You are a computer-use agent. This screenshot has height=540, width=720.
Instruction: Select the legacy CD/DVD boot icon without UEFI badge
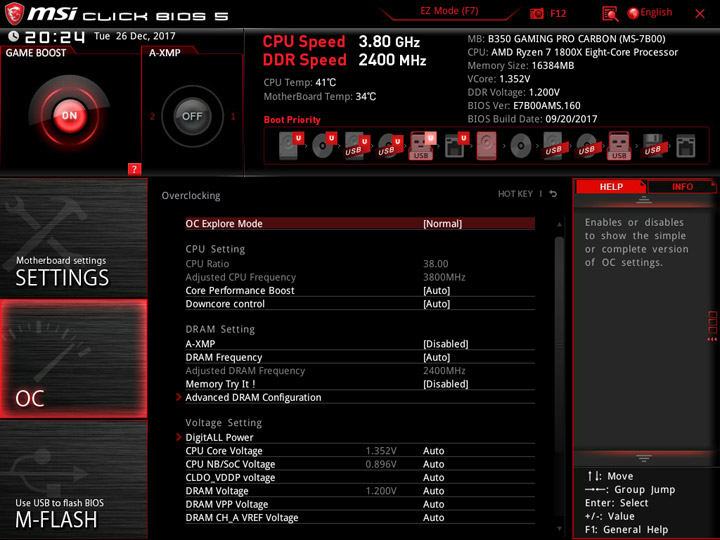pos(521,146)
